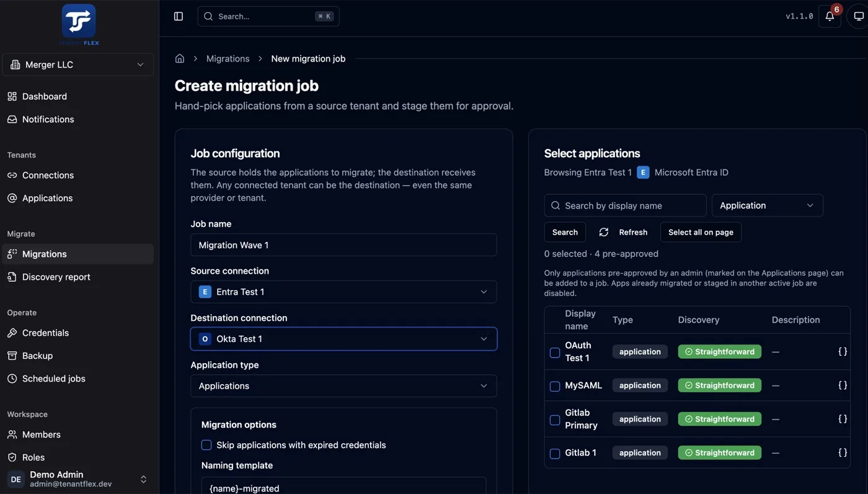Open Credentials under Operate

78,333
